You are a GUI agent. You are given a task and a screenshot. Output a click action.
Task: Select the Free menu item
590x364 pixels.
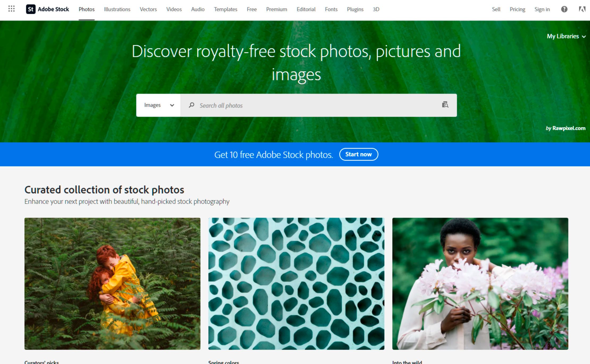251,9
